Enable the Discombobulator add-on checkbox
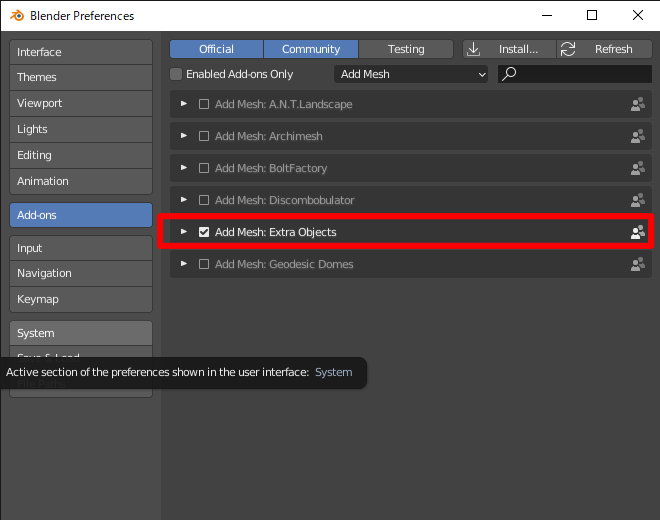Screen dimensions: 660x520 204,200
